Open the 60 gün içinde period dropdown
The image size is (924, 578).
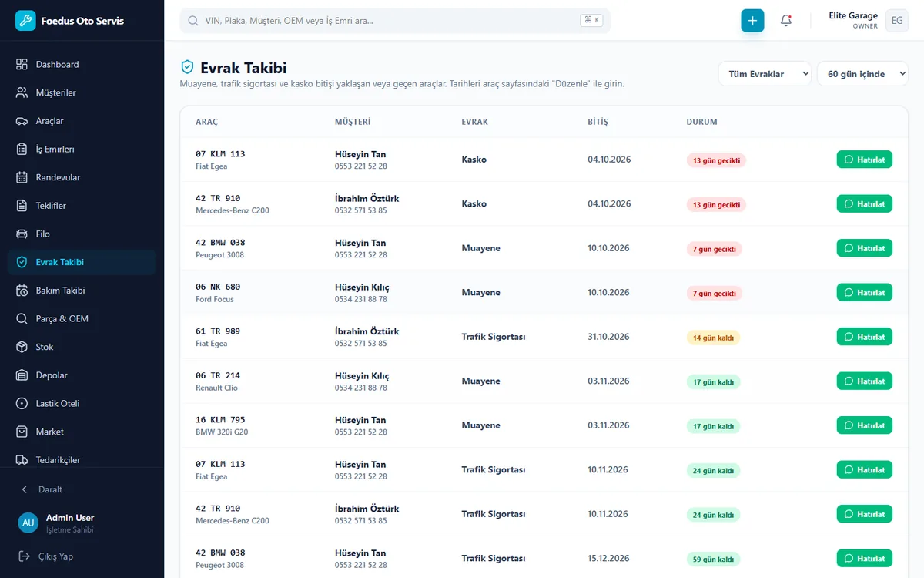pyautogui.click(x=862, y=74)
